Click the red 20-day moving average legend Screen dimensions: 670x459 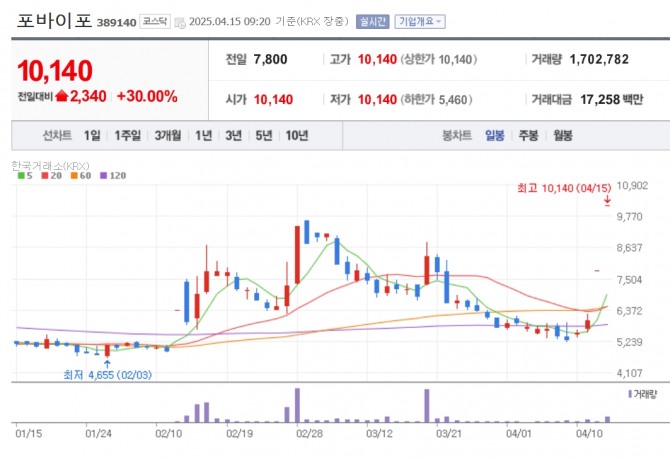click(x=51, y=176)
